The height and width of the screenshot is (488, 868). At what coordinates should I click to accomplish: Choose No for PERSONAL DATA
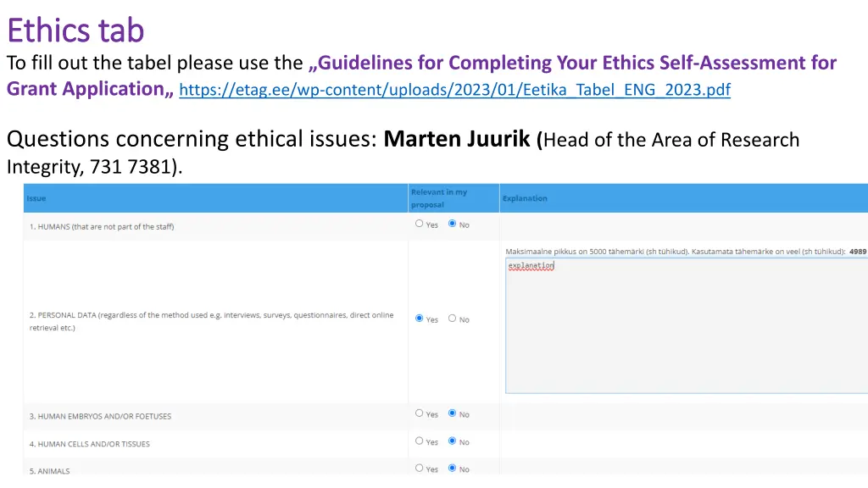452,319
